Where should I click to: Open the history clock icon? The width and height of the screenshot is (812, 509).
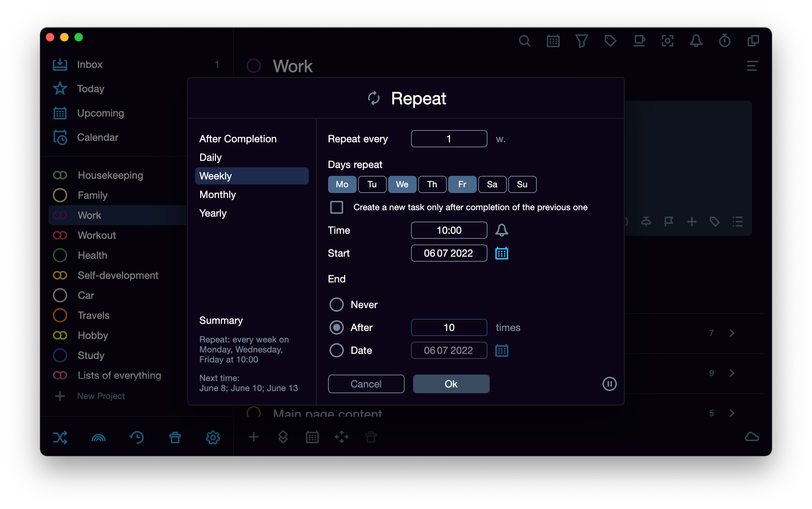coord(137,437)
